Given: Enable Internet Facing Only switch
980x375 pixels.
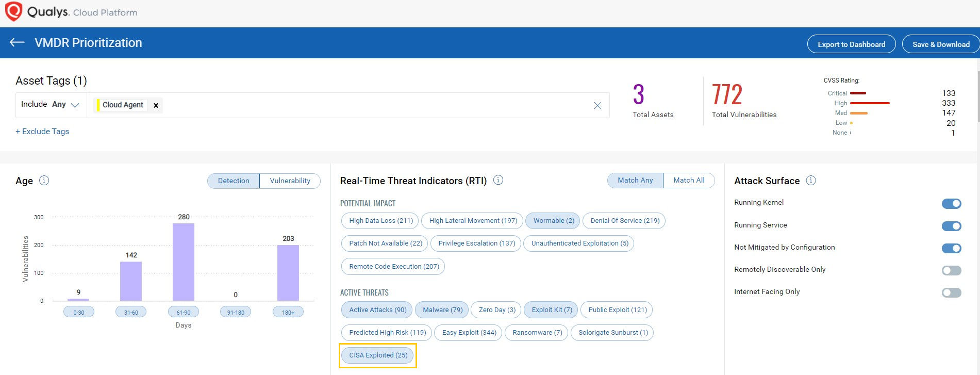Looking at the screenshot, I should pyautogui.click(x=952, y=292).
